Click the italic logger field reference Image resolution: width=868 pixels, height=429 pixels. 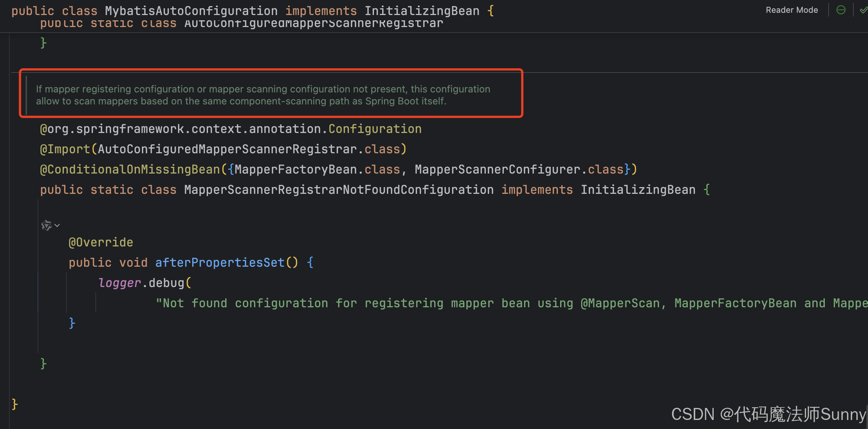[119, 283]
